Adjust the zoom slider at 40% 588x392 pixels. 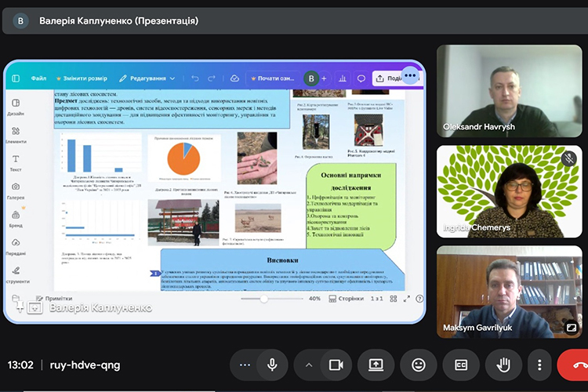264,299
